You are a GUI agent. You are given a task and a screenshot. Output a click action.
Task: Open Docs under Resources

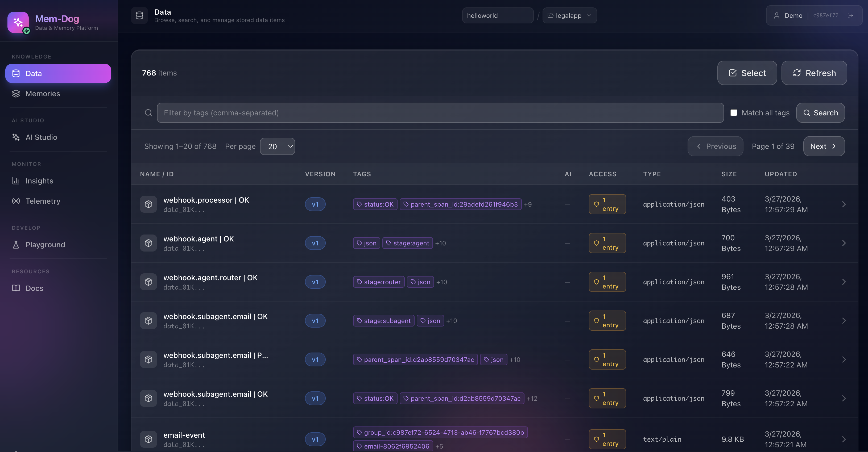tap(58, 288)
